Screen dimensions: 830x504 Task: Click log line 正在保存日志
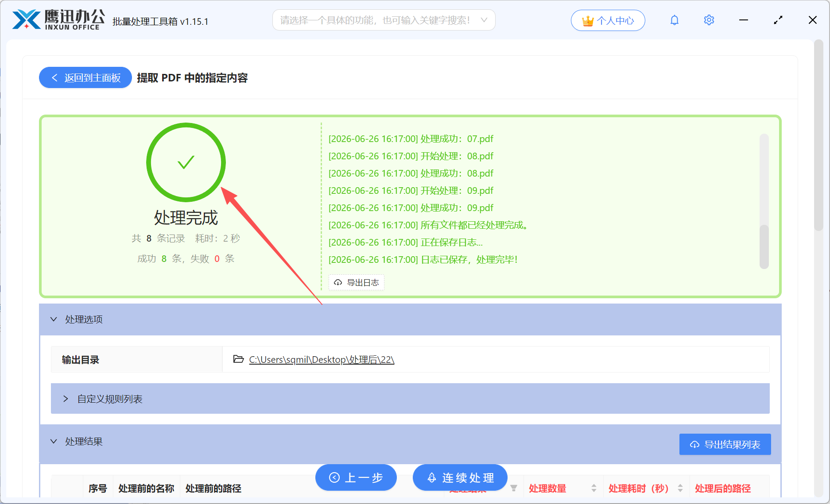tap(405, 242)
